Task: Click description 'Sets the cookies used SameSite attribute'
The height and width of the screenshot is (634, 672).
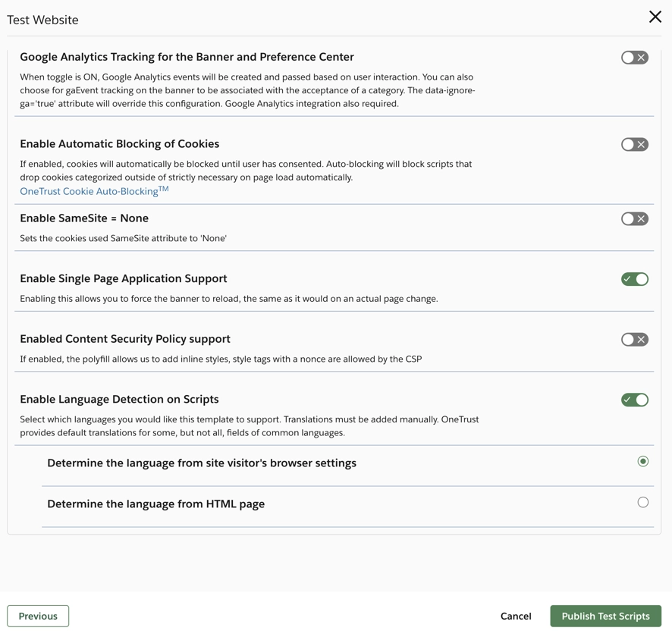Action: click(x=124, y=238)
